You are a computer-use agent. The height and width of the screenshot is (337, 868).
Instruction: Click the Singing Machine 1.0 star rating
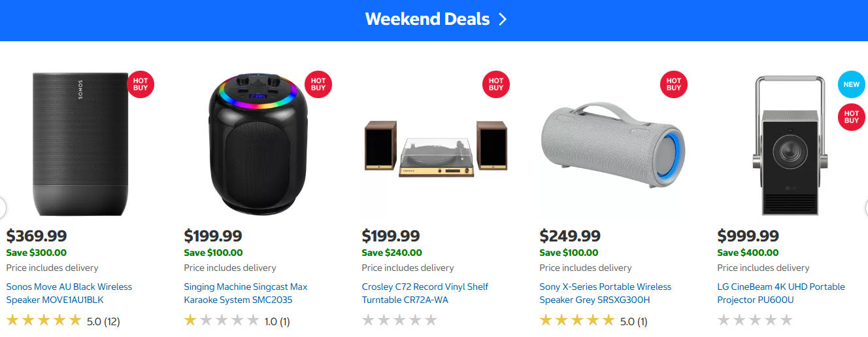point(237,321)
